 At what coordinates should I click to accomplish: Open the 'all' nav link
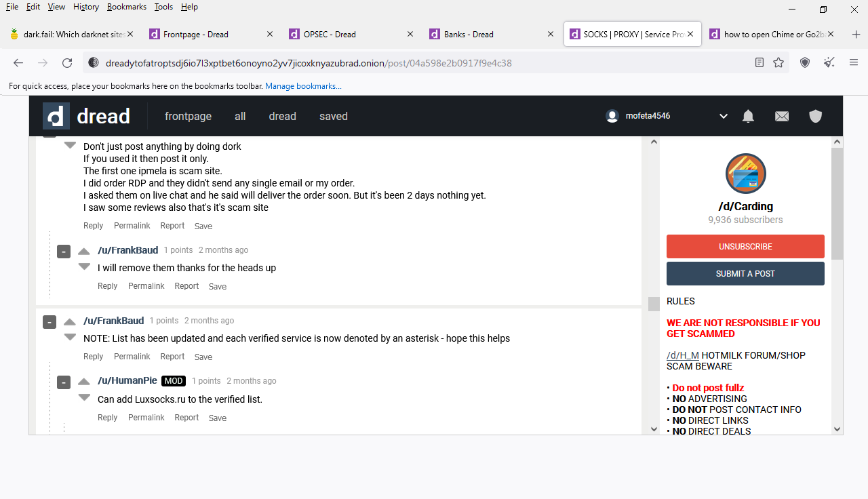point(240,117)
